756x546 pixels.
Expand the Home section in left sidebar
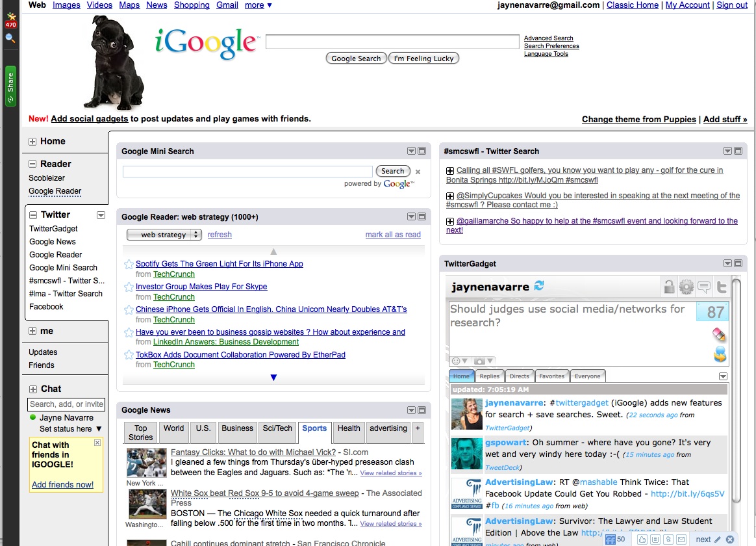click(x=32, y=141)
